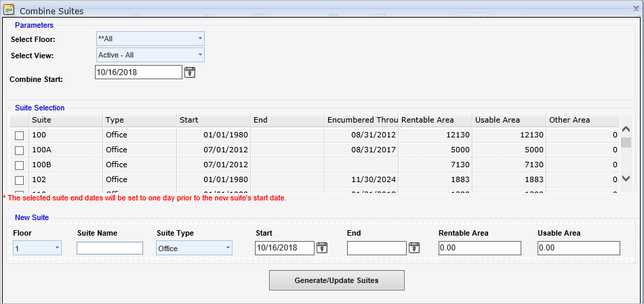Open the Select Floor dropdown
Viewport: 644px width, 304px height.
[x=150, y=39]
